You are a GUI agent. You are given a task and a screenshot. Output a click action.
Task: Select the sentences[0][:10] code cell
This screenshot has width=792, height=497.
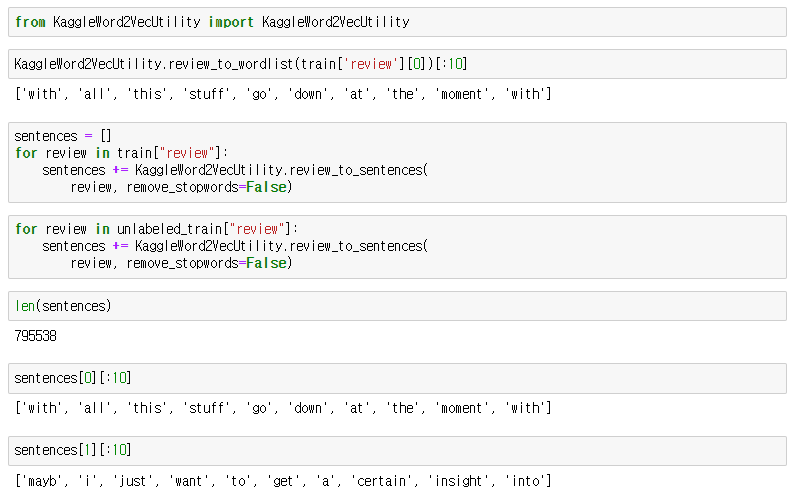click(397, 378)
